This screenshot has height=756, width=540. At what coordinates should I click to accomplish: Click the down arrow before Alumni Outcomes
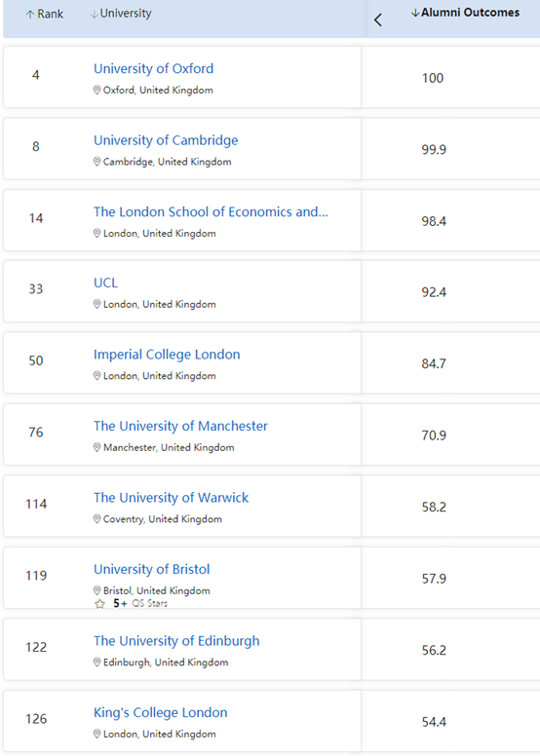pos(415,13)
